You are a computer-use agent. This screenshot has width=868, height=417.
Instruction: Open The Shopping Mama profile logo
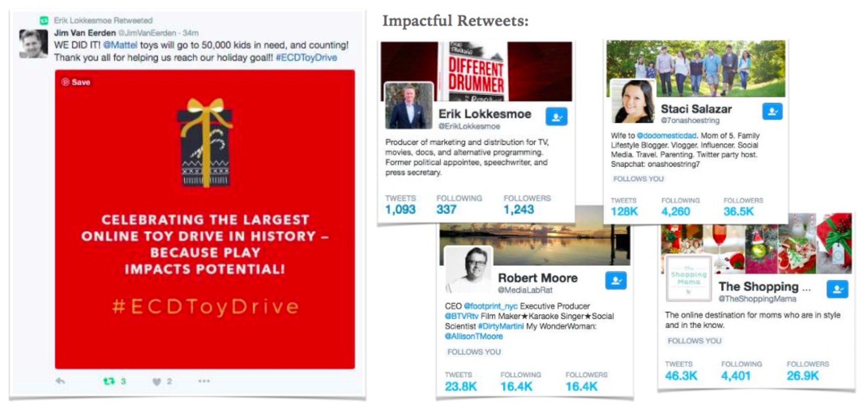[x=689, y=278]
